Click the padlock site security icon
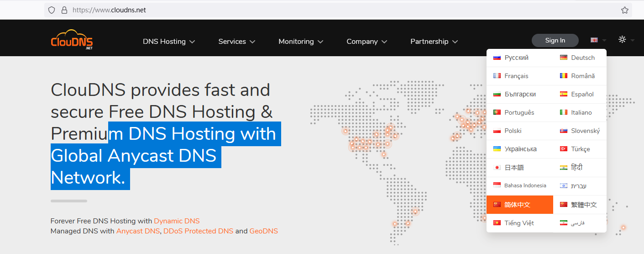Viewport: 644px width, 254px height. click(64, 10)
